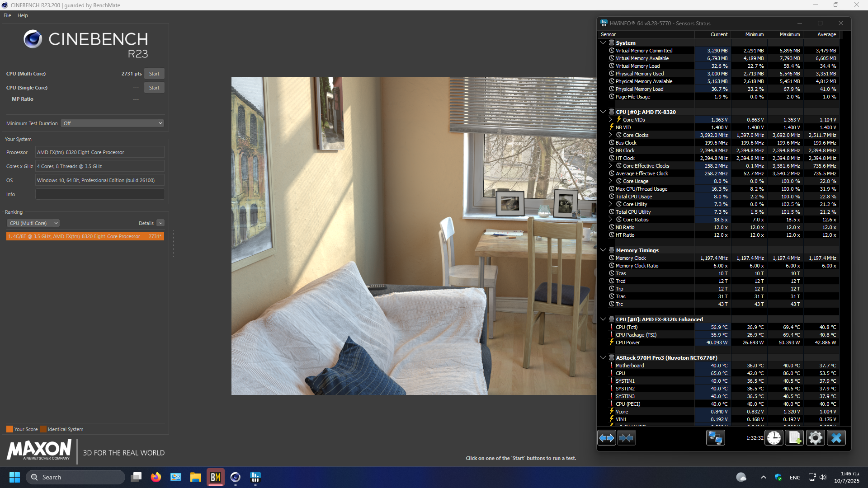The height and width of the screenshot is (488, 868).
Task: Click the blue X close sensors button in HWiNFO
Action: [x=836, y=438]
